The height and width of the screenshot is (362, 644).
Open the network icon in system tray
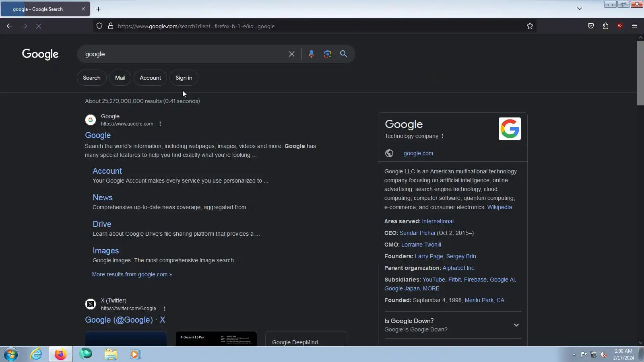594,354
